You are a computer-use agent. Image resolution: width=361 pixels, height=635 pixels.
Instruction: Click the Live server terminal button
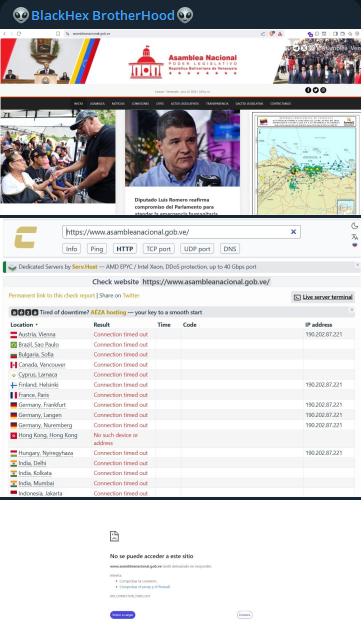click(x=323, y=297)
